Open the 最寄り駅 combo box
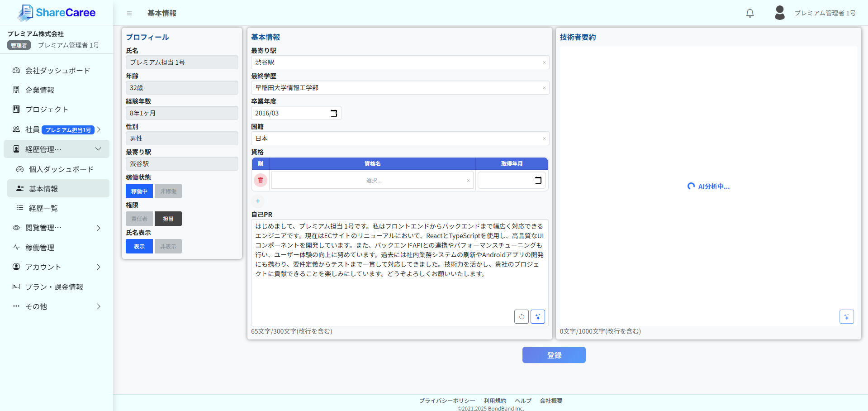 tap(400, 62)
